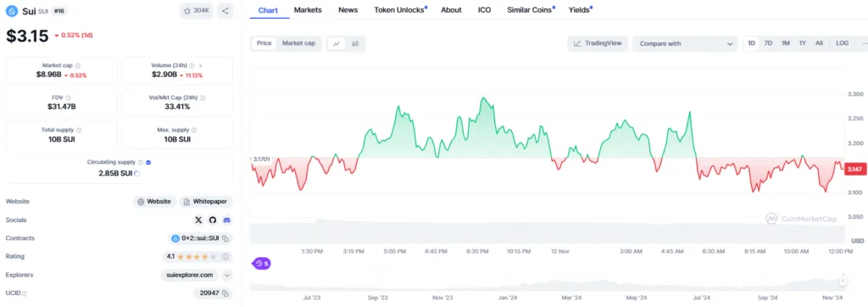Open Market cap info tooltip icon
868x307 pixels.
point(77,65)
